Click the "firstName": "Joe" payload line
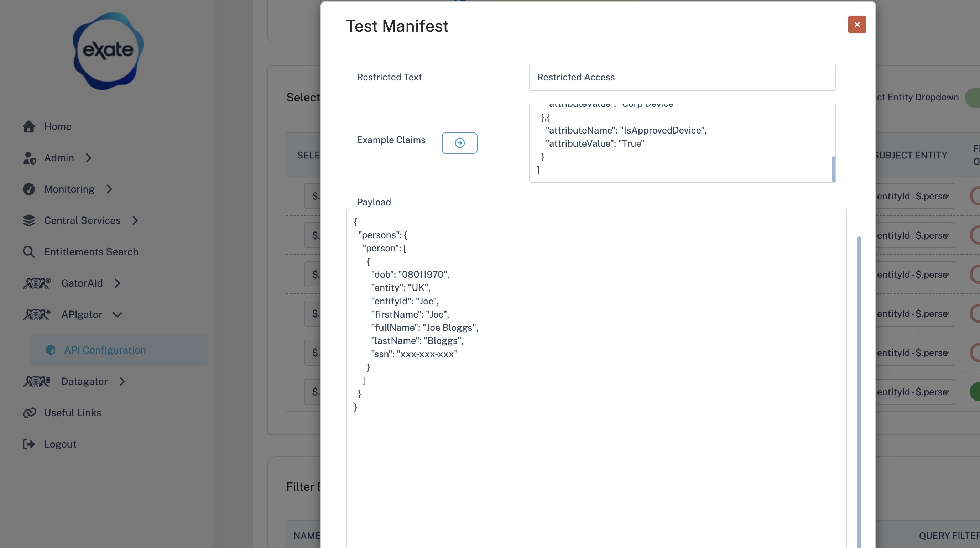The width and height of the screenshot is (980, 548). click(410, 314)
